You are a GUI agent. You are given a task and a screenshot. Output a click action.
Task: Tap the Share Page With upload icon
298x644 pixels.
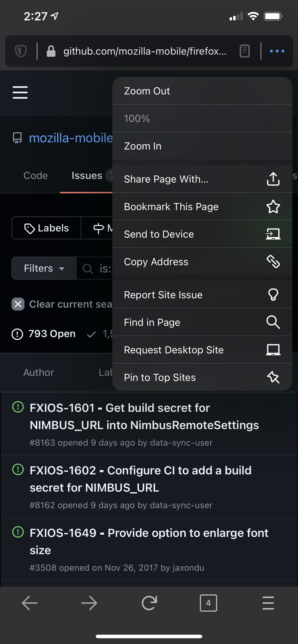coord(273,179)
